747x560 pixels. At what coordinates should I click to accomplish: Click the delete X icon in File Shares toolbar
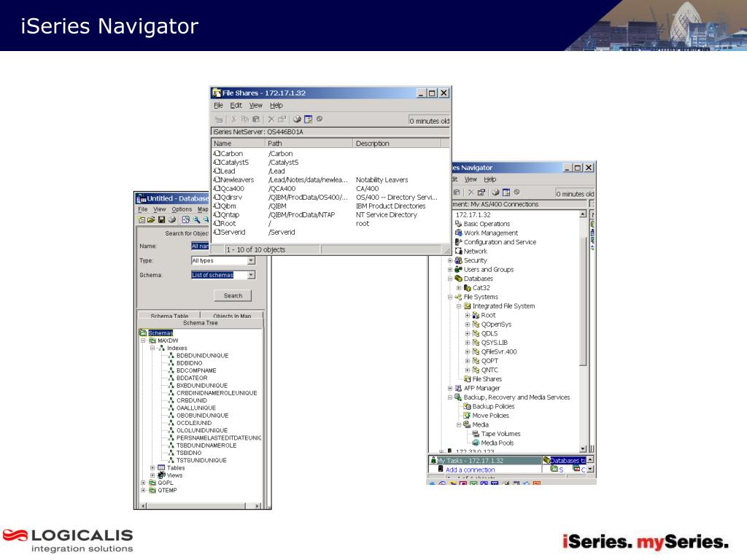(x=271, y=119)
